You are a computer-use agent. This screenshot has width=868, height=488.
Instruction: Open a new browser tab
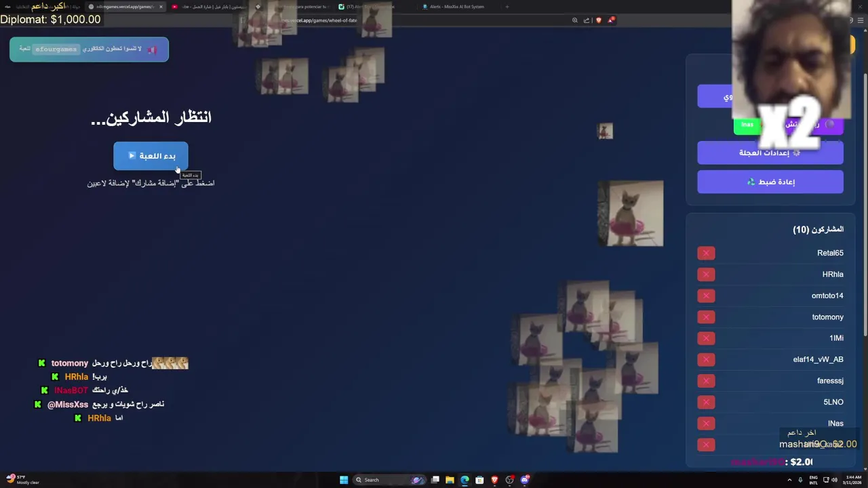(x=507, y=7)
